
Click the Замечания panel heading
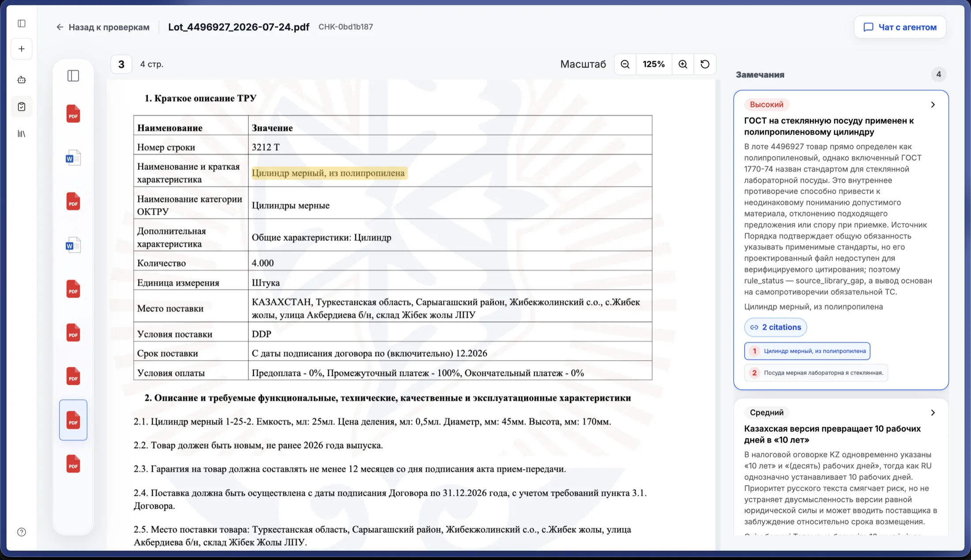click(x=760, y=75)
